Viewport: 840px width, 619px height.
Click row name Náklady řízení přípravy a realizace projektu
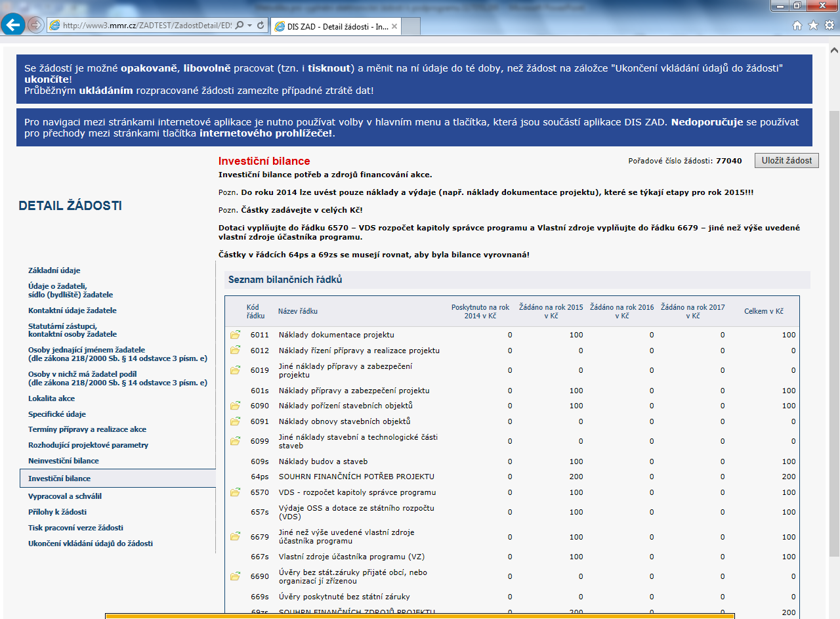tap(359, 351)
